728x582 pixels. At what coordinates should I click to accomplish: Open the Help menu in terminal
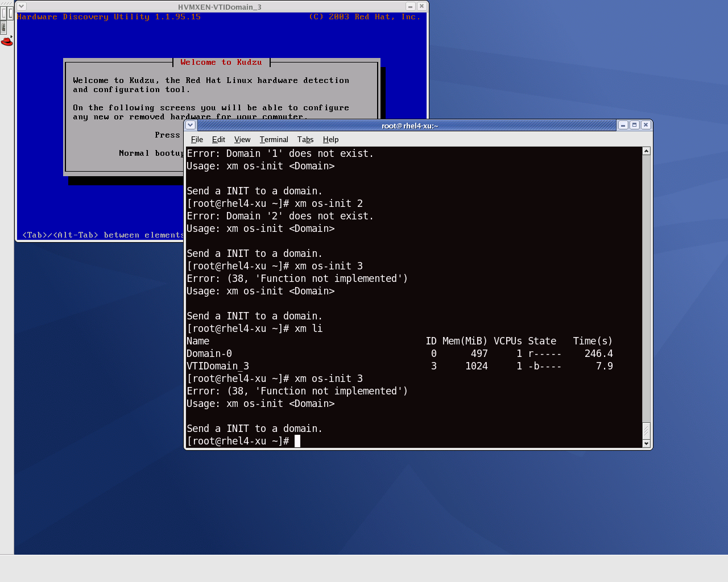point(330,139)
